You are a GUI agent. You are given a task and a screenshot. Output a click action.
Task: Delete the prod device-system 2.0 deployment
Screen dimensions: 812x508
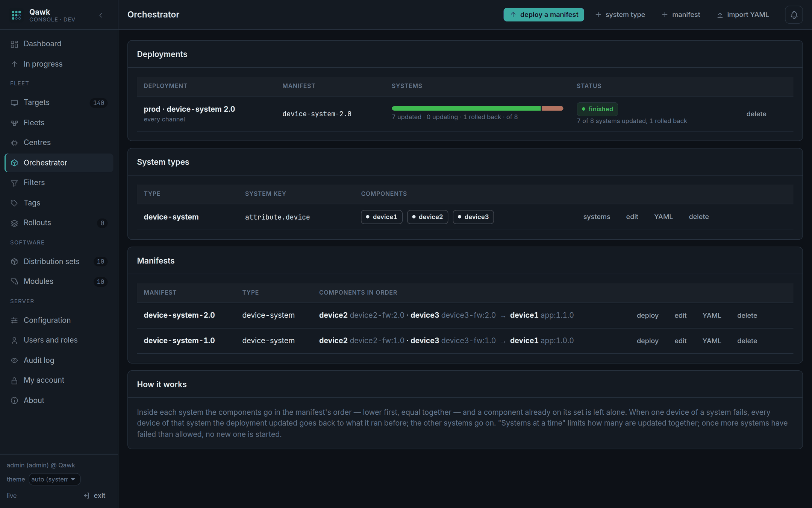click(x=756, y=114)
